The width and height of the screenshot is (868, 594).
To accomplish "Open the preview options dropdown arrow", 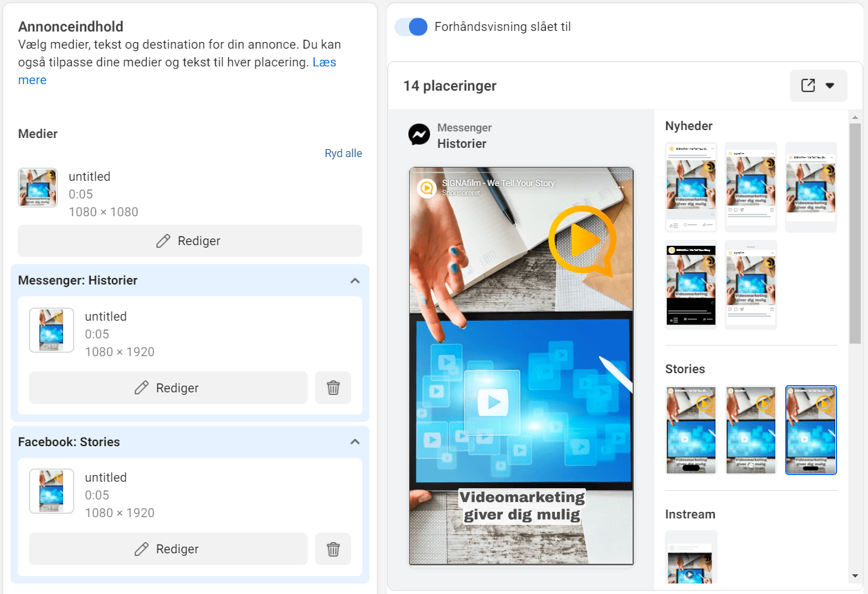I will point(830,85).
